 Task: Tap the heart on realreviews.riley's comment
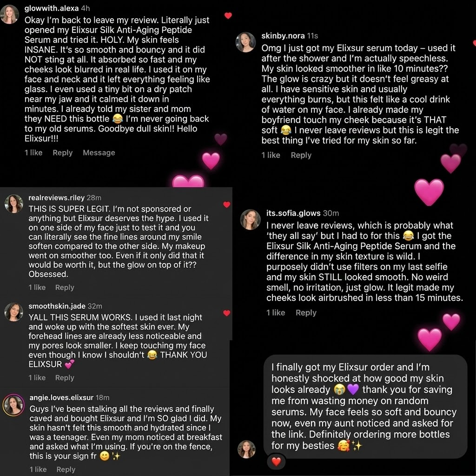tap(226, 205)
